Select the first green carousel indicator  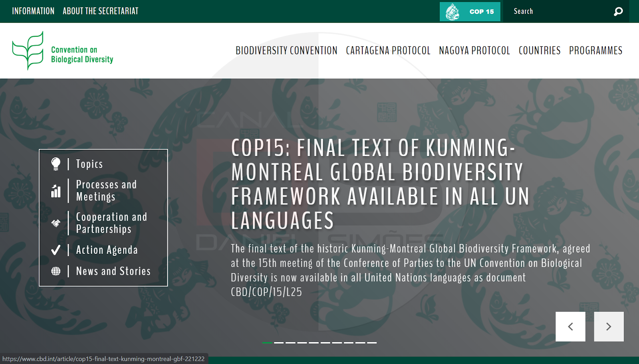(x=267, y=342)
